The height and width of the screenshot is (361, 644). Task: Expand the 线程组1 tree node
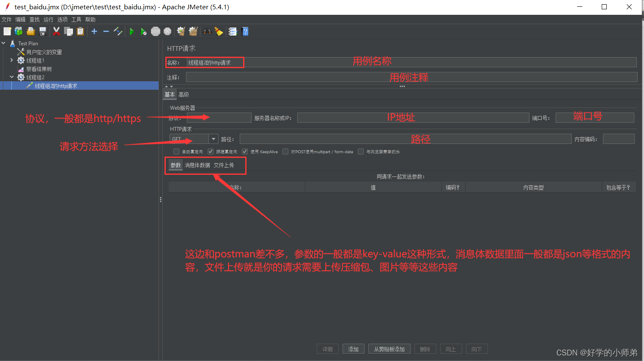12,61
